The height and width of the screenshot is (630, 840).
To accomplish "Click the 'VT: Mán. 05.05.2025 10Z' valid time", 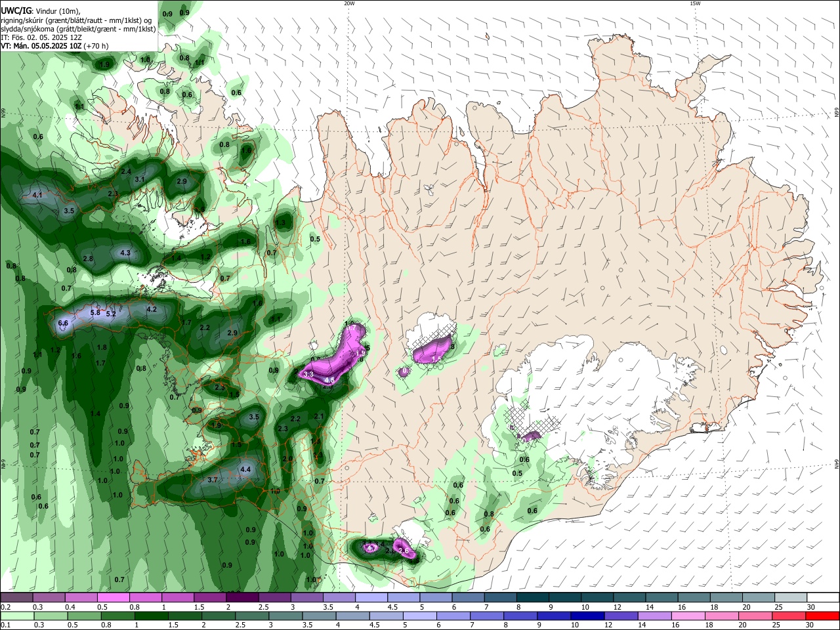I will click(41, 46).
